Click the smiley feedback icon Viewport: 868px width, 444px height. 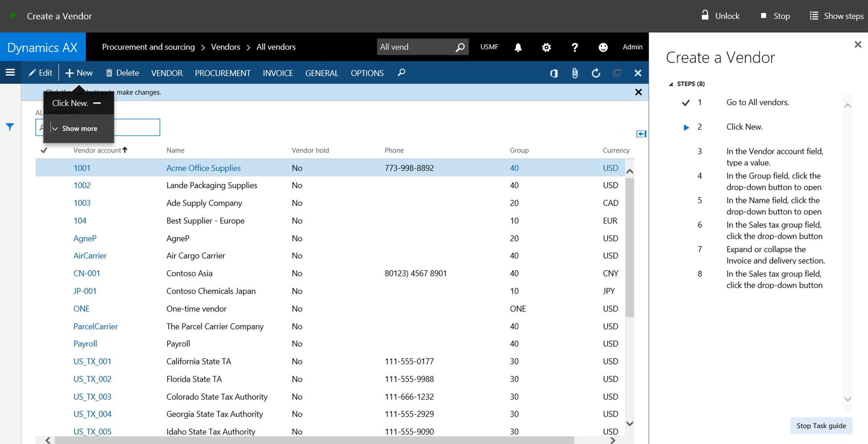click(x=603, y=47)
